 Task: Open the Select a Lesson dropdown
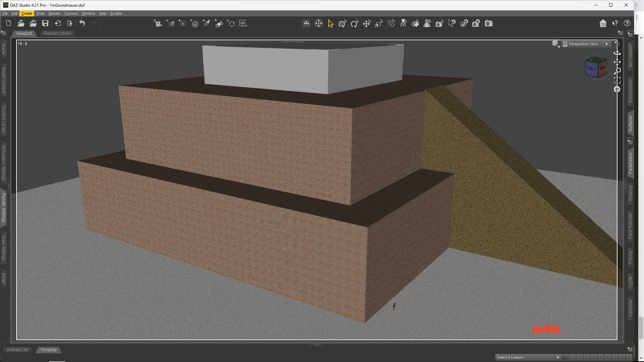click(x=528, y=357)
